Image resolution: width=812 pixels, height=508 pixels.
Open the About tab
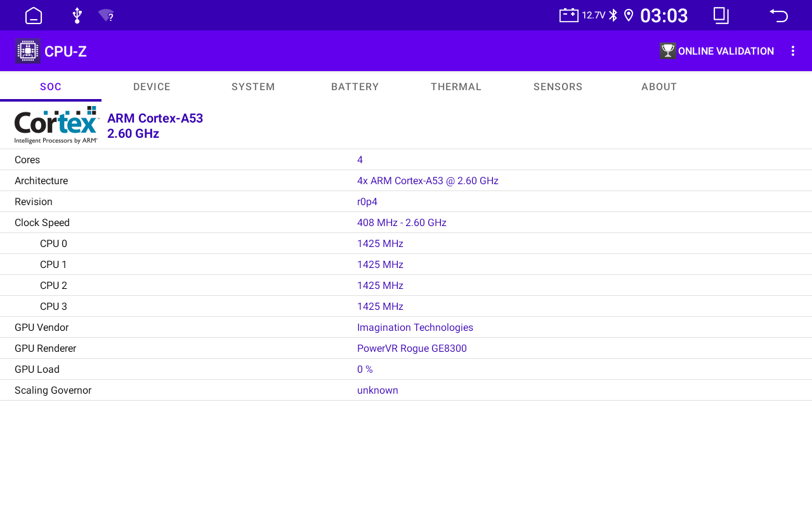(x=659, y=87)
